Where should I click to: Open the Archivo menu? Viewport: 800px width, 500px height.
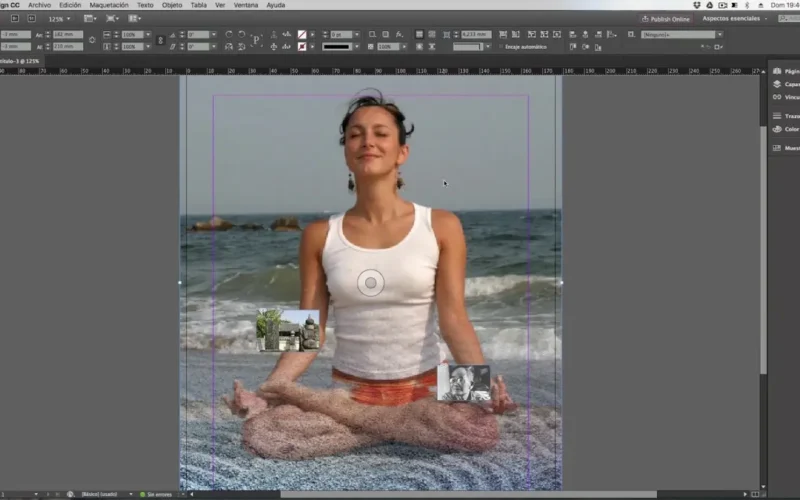coord(39,5)
